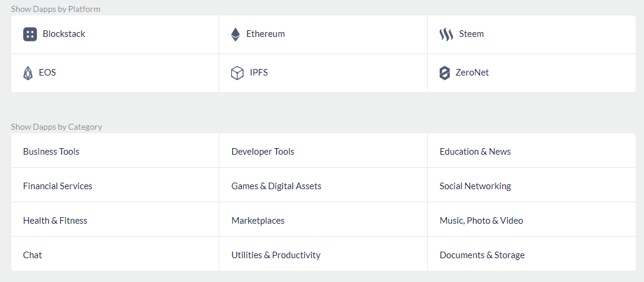Open the Music, Photo & Video category
644x282 pixels.
(481, 221)
